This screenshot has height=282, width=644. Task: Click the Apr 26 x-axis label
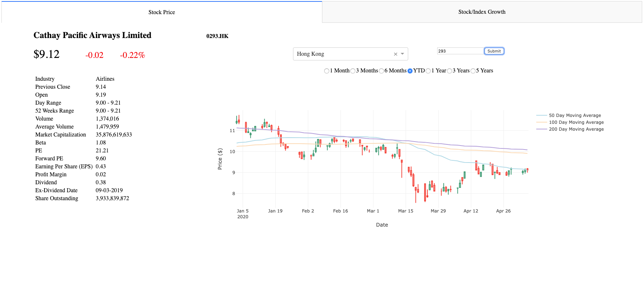[503, 211]
